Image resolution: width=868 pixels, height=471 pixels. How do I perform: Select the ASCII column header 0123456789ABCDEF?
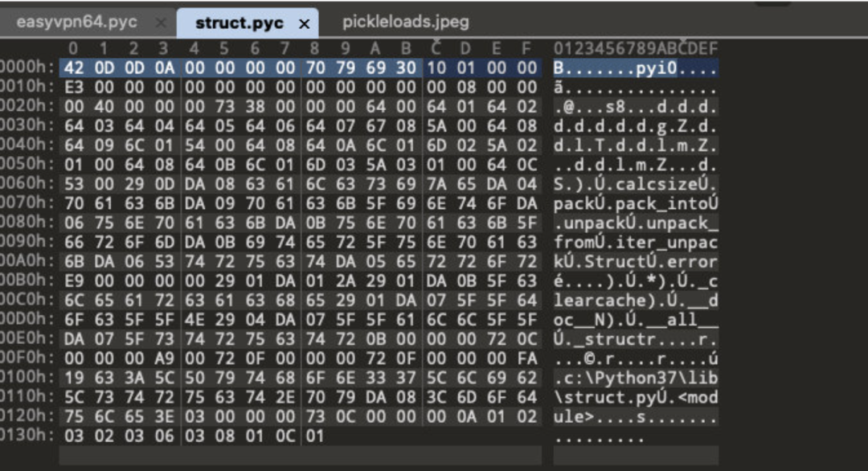pyautogui.click(x=636, y=49)
